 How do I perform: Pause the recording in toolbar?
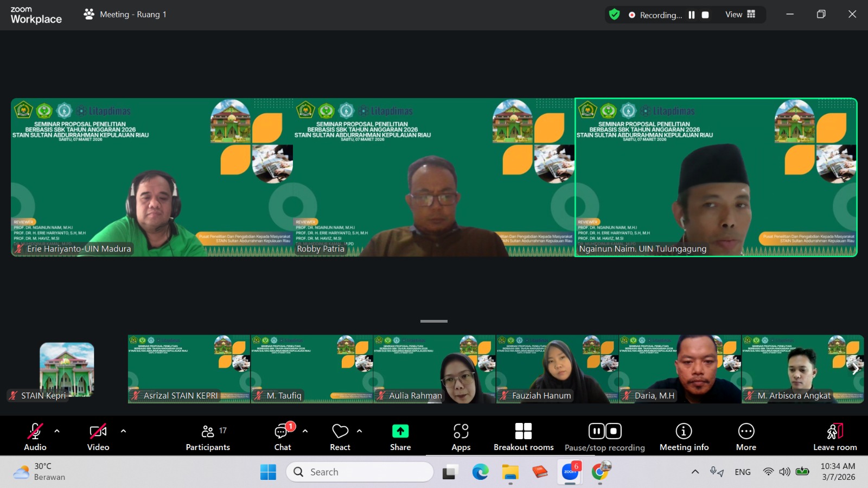click(x=597, y=431)
